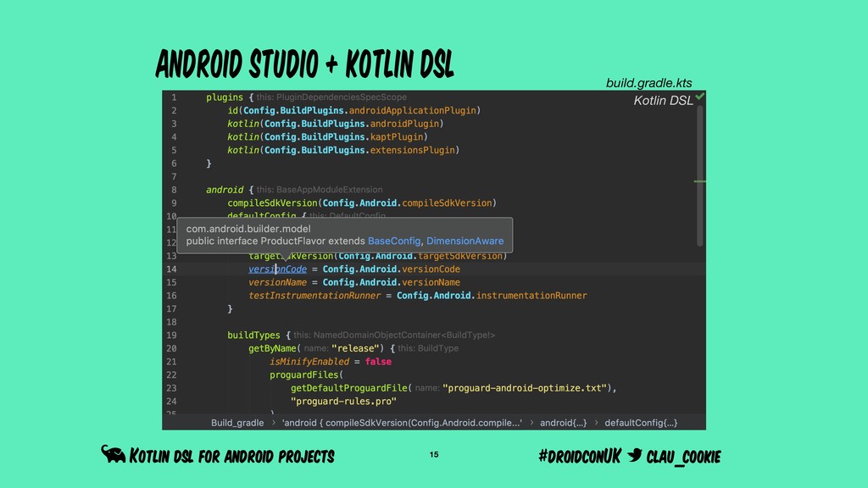This screenshot has height=488, width=868.
Task: Click instrumentationRunner value on line 16
Action: tap(531, 296)
